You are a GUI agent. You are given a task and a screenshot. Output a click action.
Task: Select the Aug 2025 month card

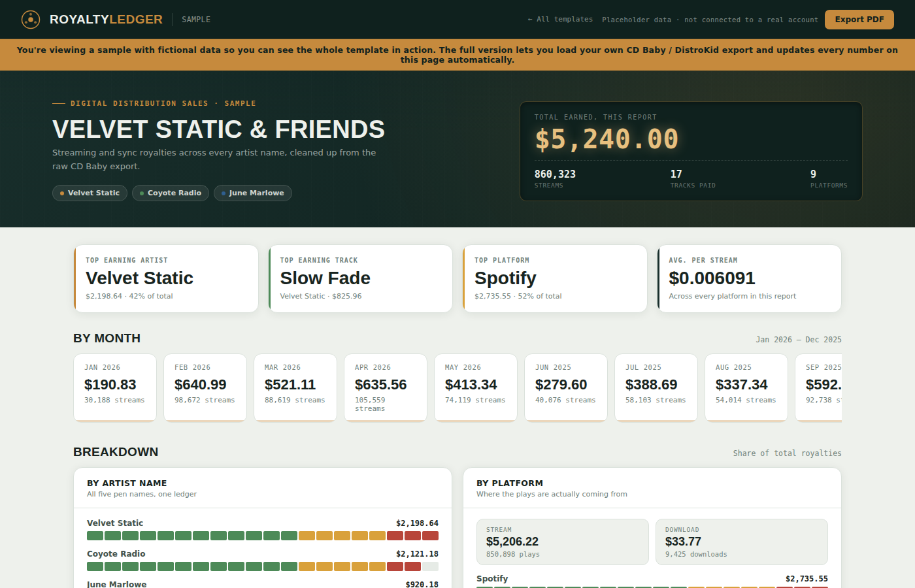click(x=746, y=387)
